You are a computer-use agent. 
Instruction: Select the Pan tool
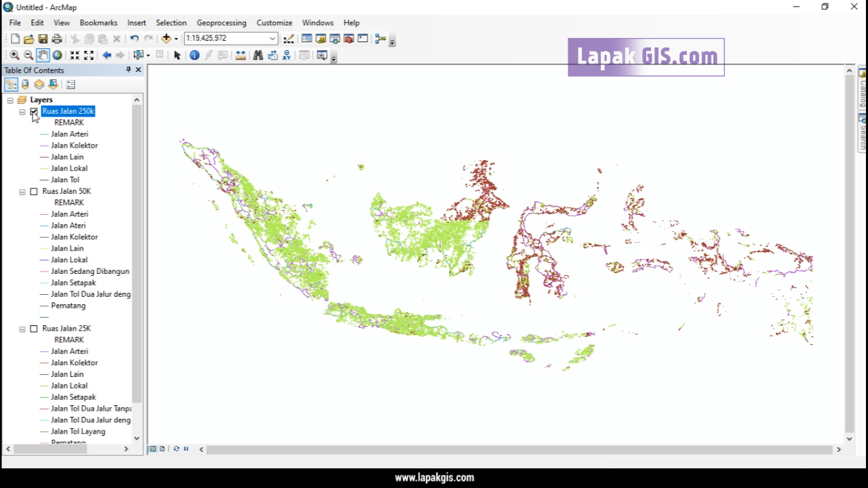point(43,55)
